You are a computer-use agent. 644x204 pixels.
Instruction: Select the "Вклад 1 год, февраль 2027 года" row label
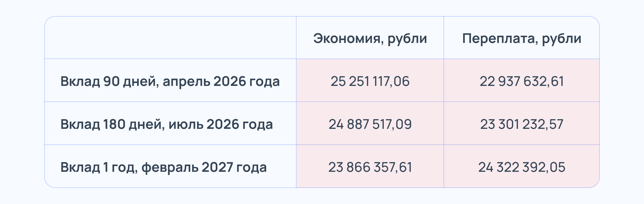click(163, 167)
